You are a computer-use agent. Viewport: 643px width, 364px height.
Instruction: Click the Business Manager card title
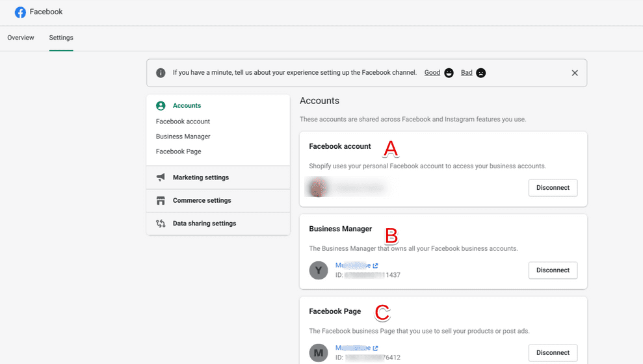coord(341,229)
